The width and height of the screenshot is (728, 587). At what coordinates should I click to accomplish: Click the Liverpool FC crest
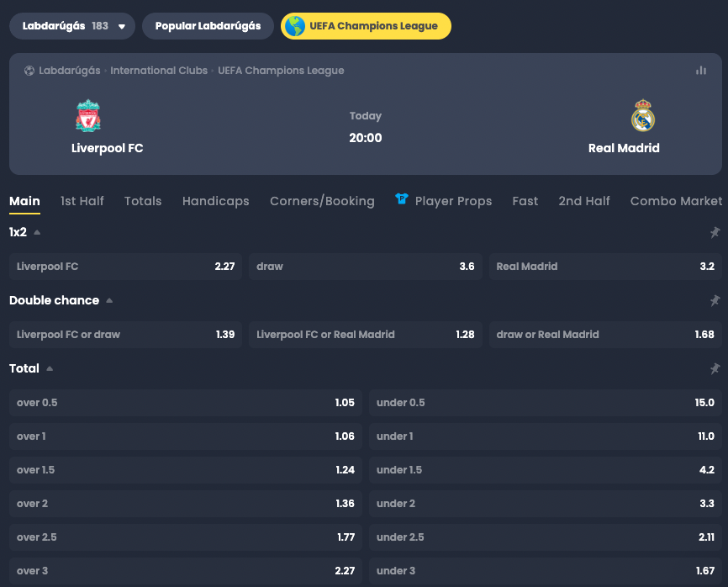click(x=88, y=116)
